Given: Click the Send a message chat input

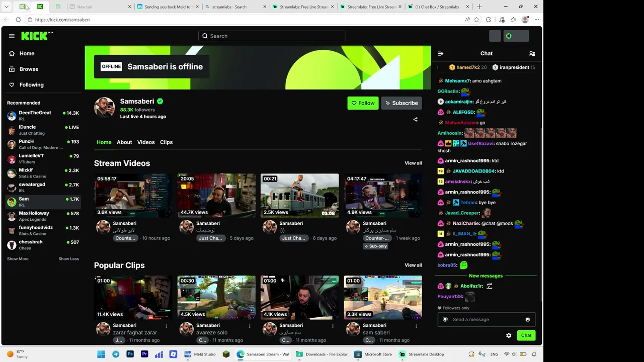Looking at the screenshot, I should point(487,319).
